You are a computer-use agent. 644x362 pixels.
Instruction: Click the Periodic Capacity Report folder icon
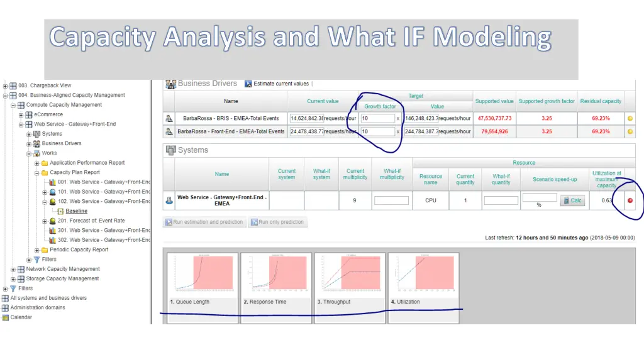tap(45, 250)
